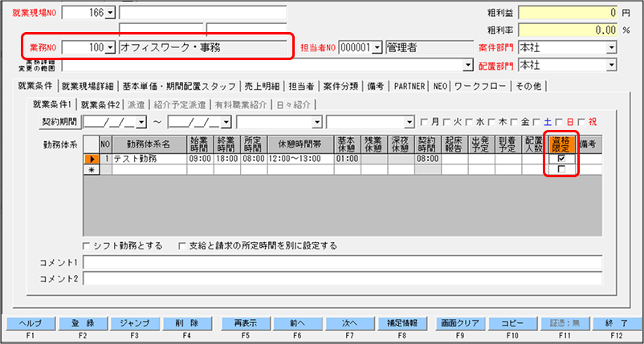Close the form with 終了 button
This screenshot has width=644, height=344.
[615, 322]
